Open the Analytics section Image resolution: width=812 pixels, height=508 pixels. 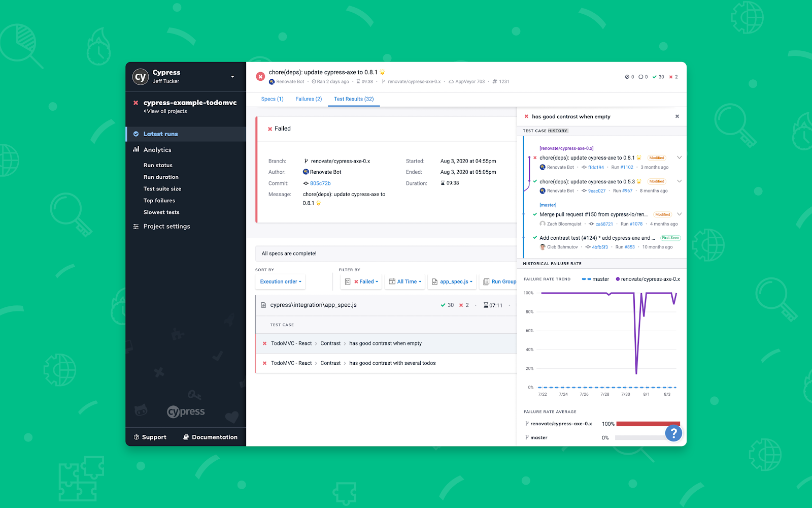(x=157, y=150)
